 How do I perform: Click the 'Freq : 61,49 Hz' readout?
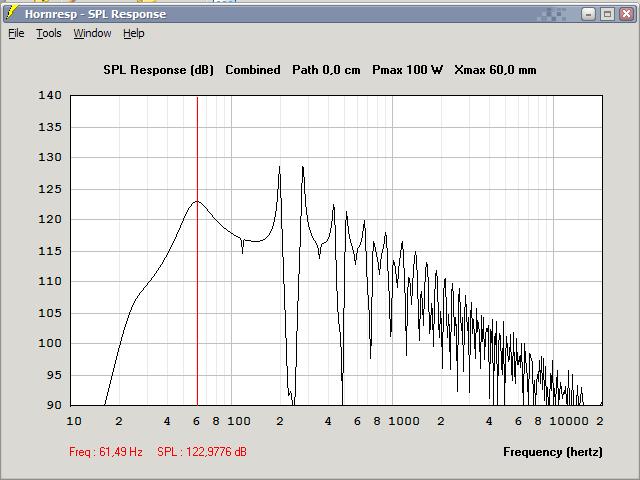pos(106,452)
